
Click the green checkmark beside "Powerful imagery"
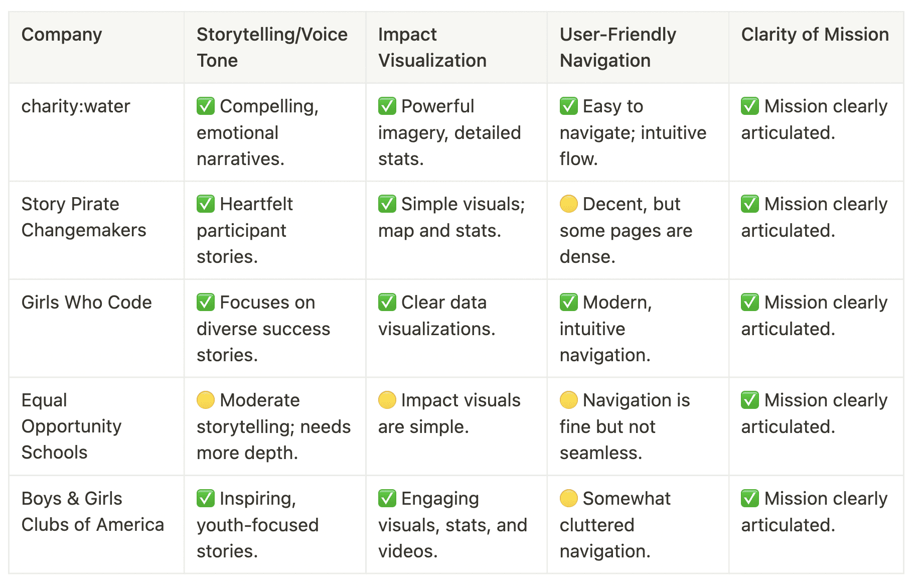[x=387, y=106]
